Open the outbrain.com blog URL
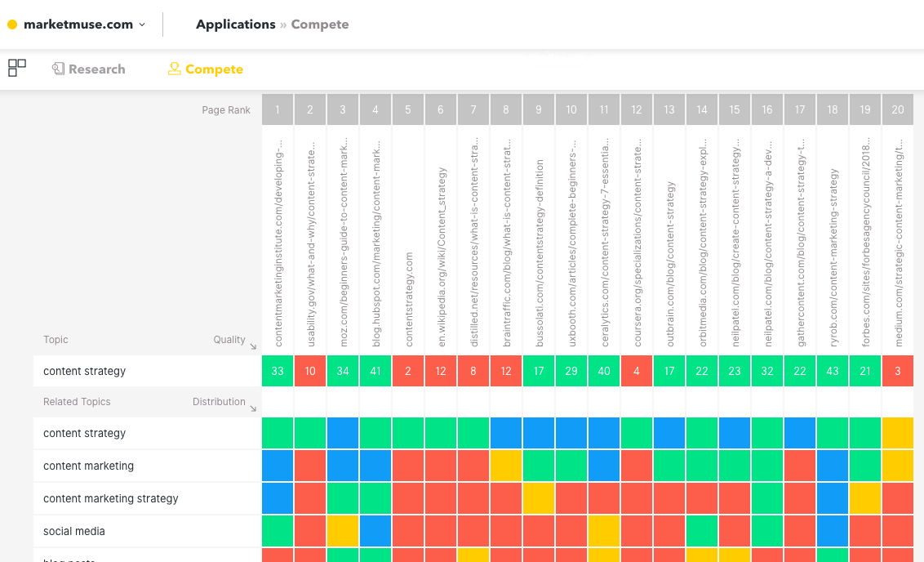 [x=670, y=264]
